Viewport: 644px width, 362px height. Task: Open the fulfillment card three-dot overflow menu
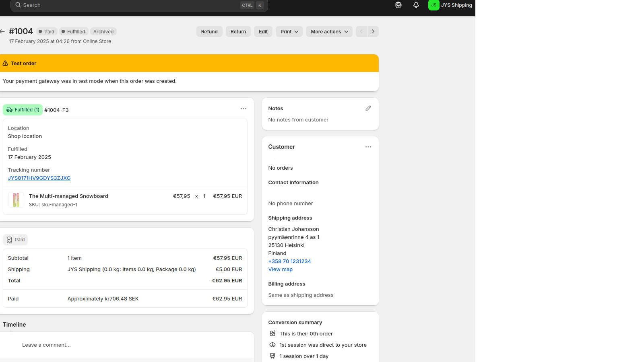pyautogui.click(x=244, y=109)
